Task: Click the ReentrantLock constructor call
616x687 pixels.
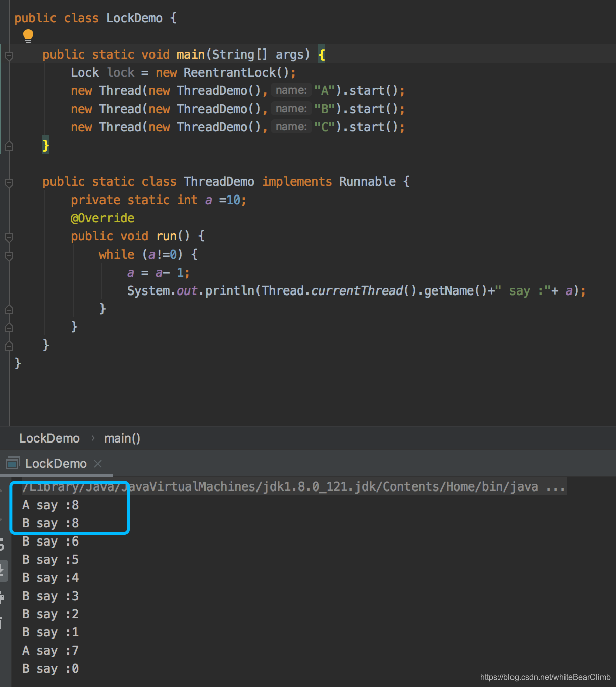Action: (236, 73)
